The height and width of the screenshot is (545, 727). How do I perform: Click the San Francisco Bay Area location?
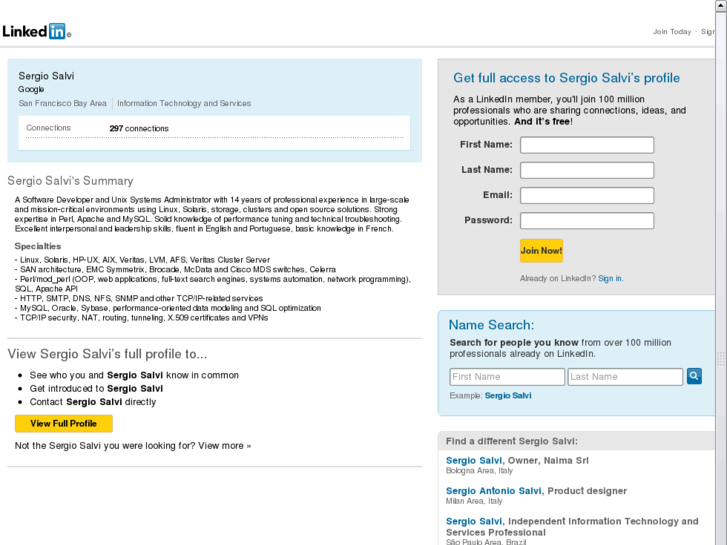click(x=63, y=103)
